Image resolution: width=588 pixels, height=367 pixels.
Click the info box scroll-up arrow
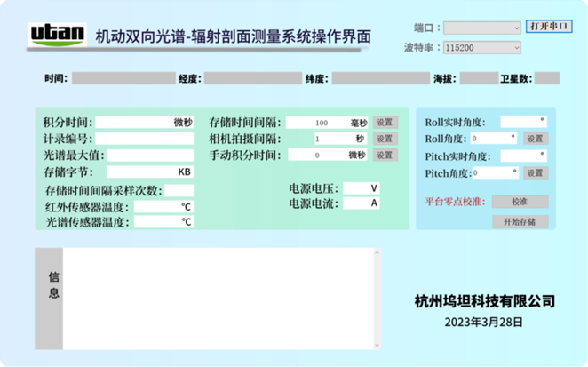point(377,253)
